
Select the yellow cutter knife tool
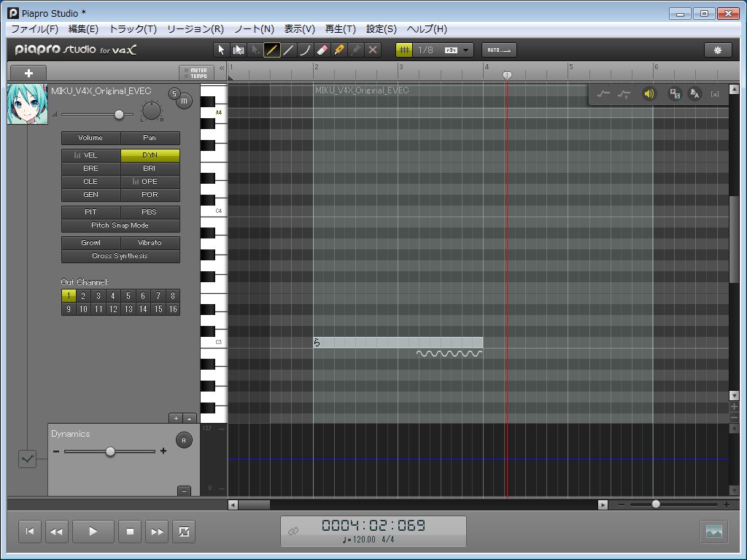click(x=338, y=50)
